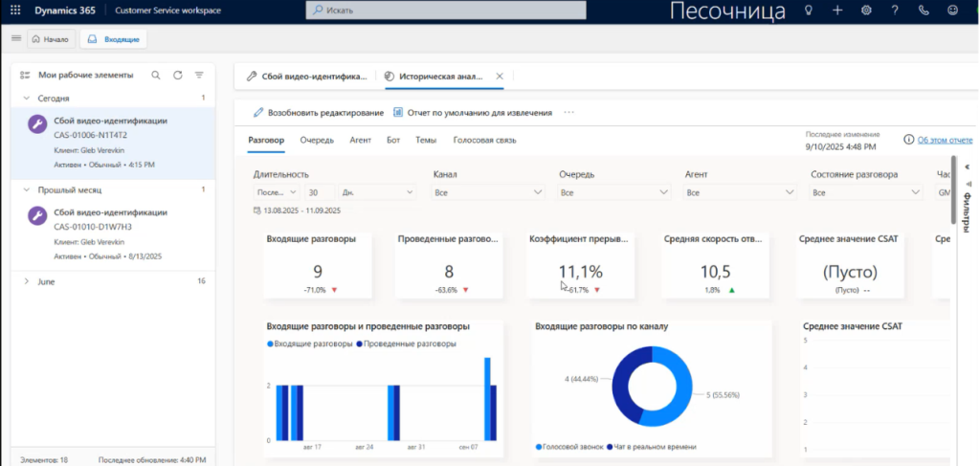The height and width of the screenshot is (466, 980).
Task: Open the Dynamics 365 app launcher grid
Action: [15, 10]
